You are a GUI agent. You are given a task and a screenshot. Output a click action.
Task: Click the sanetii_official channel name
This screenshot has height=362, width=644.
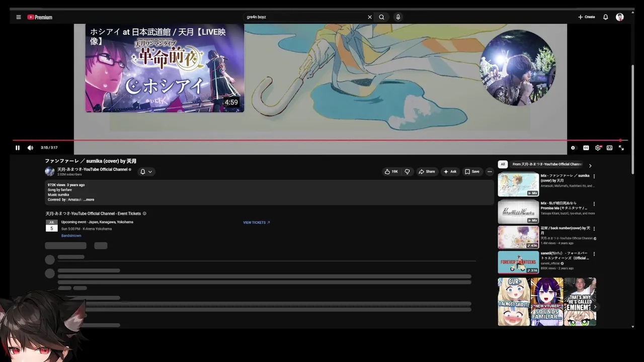(550, 263)
